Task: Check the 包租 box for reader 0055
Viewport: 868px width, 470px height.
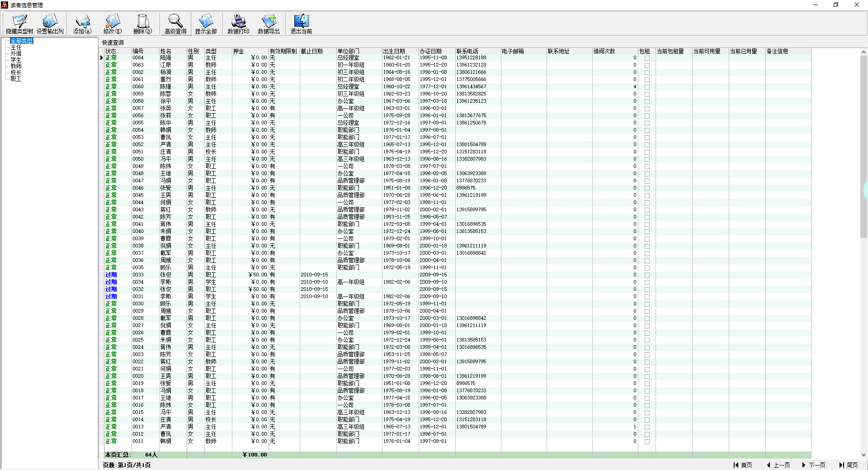Action: point(647,123)
